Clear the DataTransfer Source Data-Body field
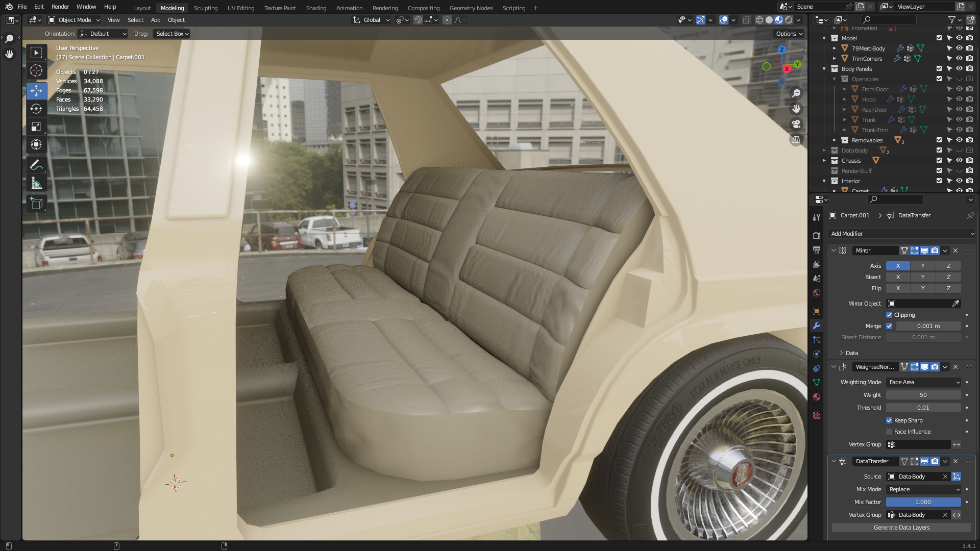This screenshot has width=980, height=551. 945,477
